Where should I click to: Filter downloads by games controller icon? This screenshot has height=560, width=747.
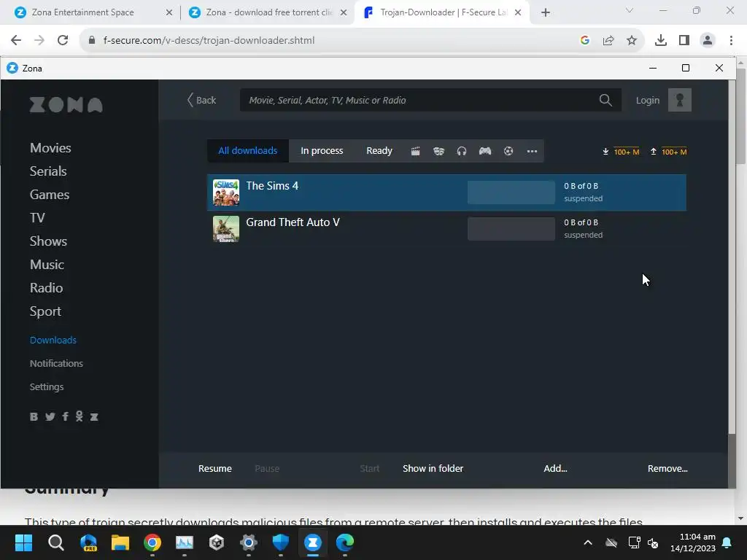tap(485, 151)
